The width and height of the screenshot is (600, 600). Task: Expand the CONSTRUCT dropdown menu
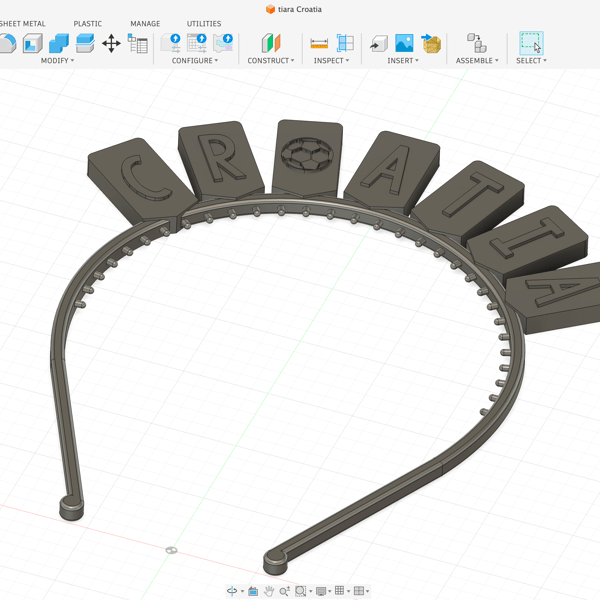pyautogui.click(x=271, y=60)
